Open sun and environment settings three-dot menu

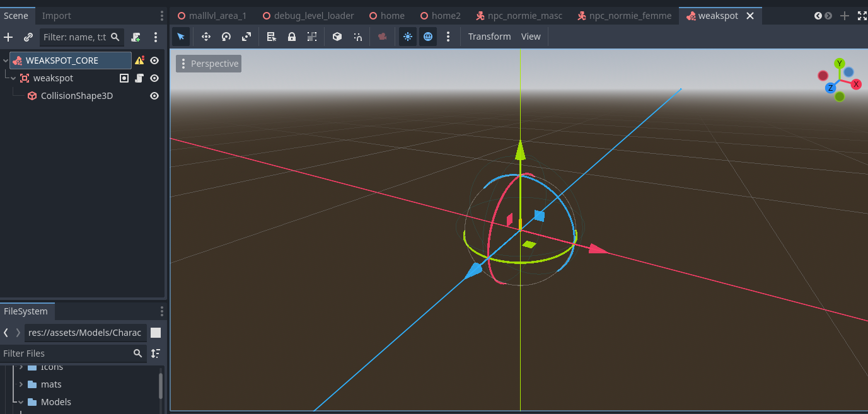pos(448,37)
